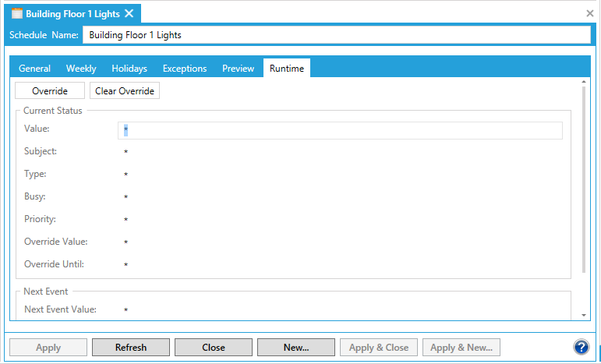Click the scrollbar down arrow

click(585, 315)
